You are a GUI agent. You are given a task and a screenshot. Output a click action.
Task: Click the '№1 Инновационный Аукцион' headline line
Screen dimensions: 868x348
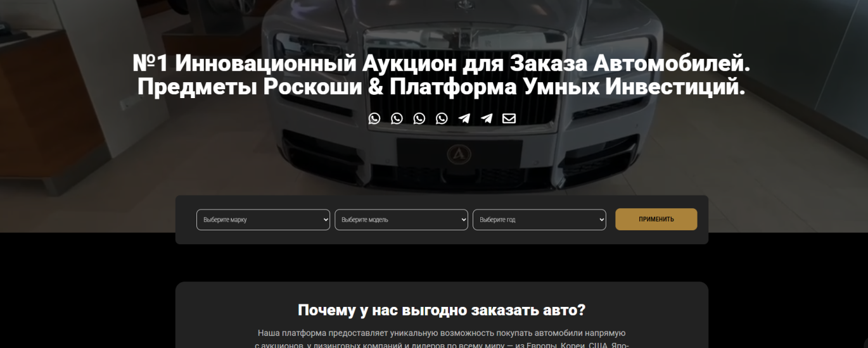441,64
